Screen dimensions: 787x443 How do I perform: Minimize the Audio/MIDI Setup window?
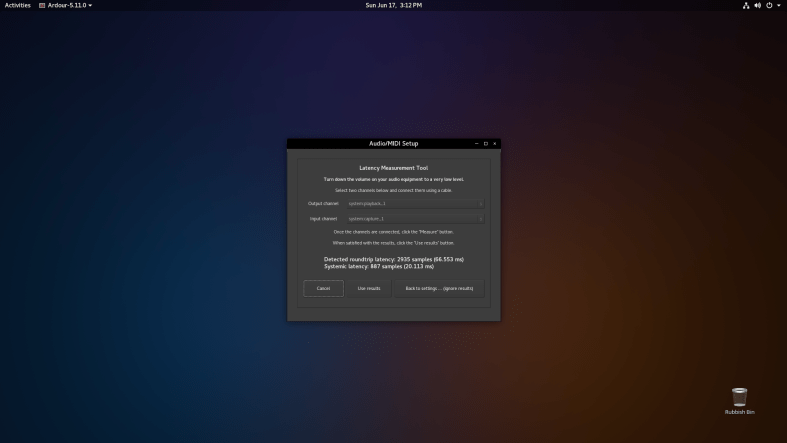tap(476, 143)
